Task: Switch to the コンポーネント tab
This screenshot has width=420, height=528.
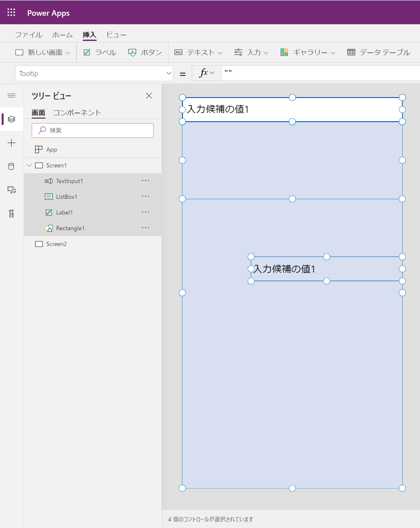Action: coord(77,113)
